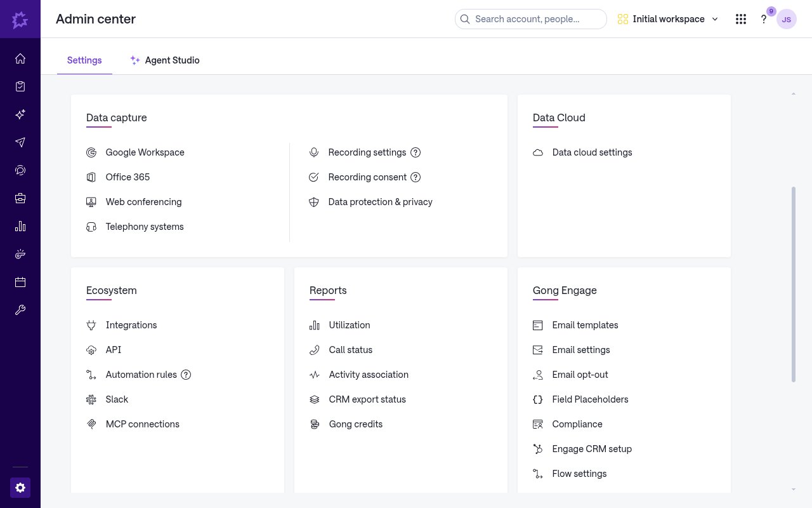
Task: Open Email templates
Action: click(586, 325)
